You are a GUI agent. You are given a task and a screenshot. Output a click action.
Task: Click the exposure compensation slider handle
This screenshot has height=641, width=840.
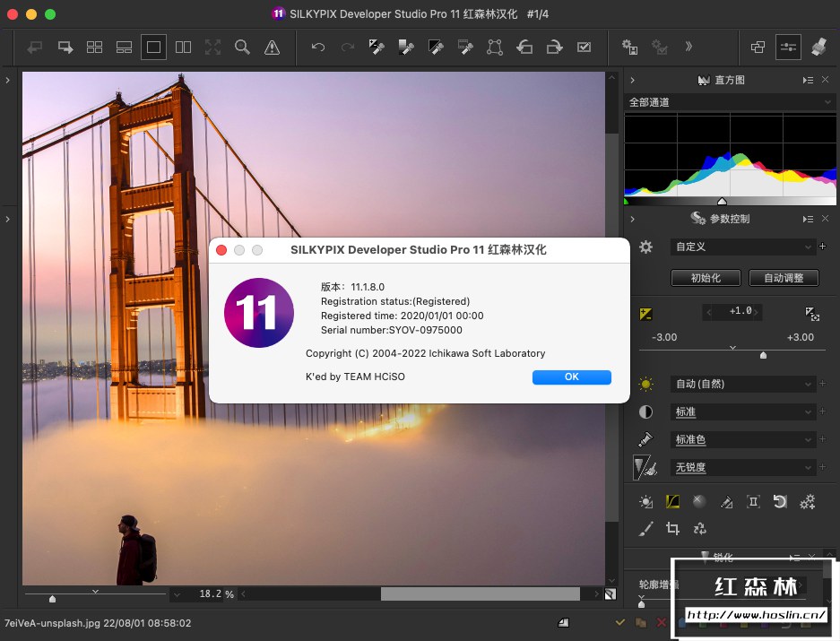point(763,355)
